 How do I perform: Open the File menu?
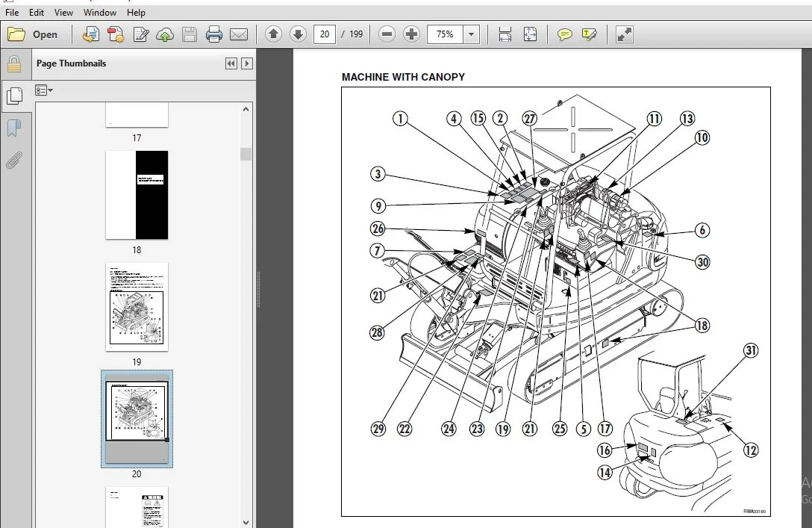point(12,13)
